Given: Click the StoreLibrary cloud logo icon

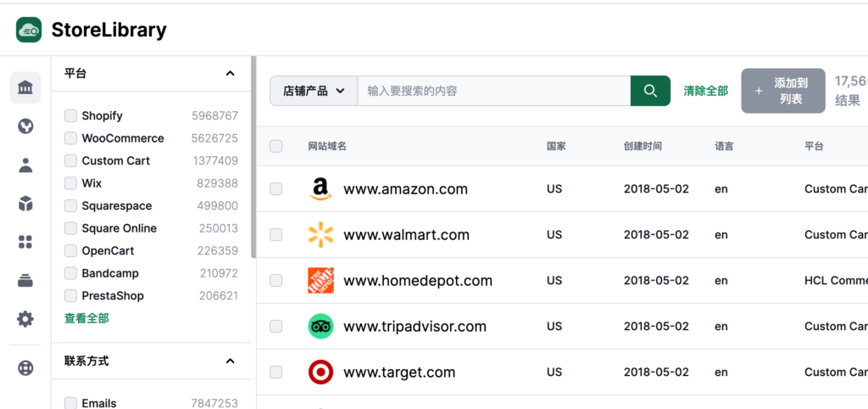Looking at the screenshot, I should click(29, 30).
